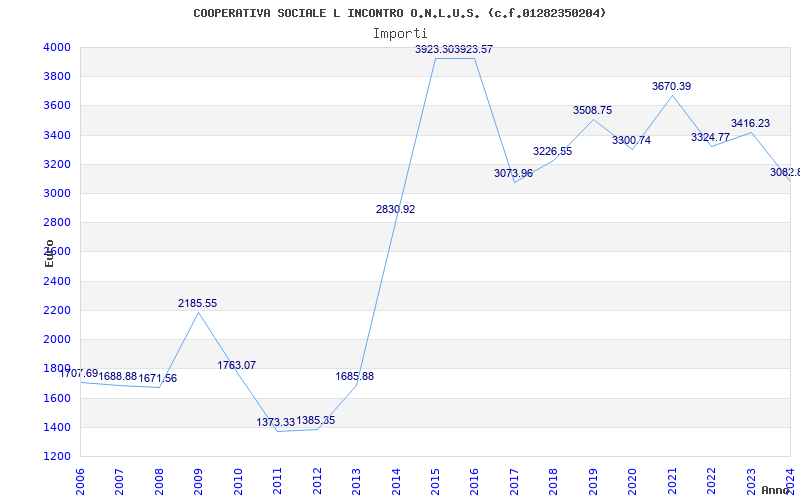Click y-axis value 3800
The image size is (800, 500).
click(58, 77)
